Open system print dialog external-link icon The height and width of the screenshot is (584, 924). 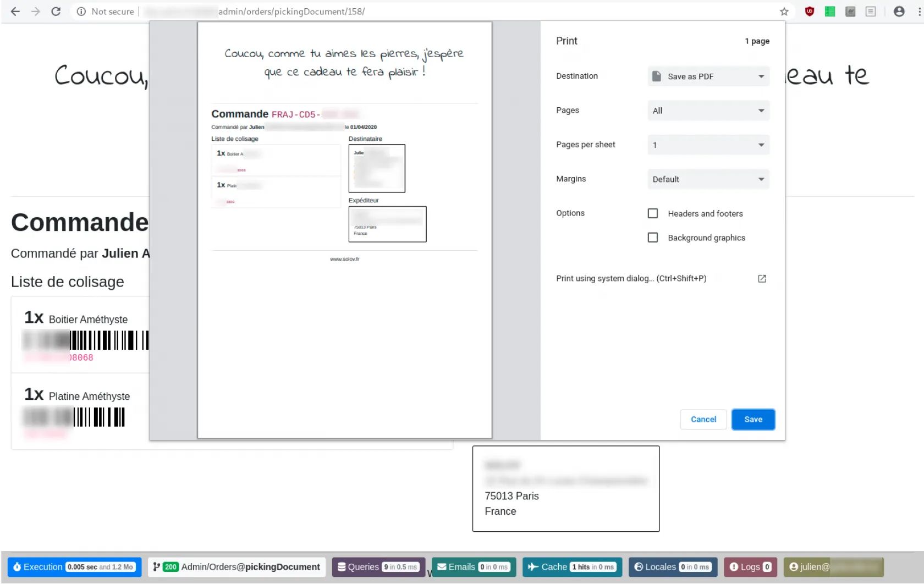tap(762, 279)
